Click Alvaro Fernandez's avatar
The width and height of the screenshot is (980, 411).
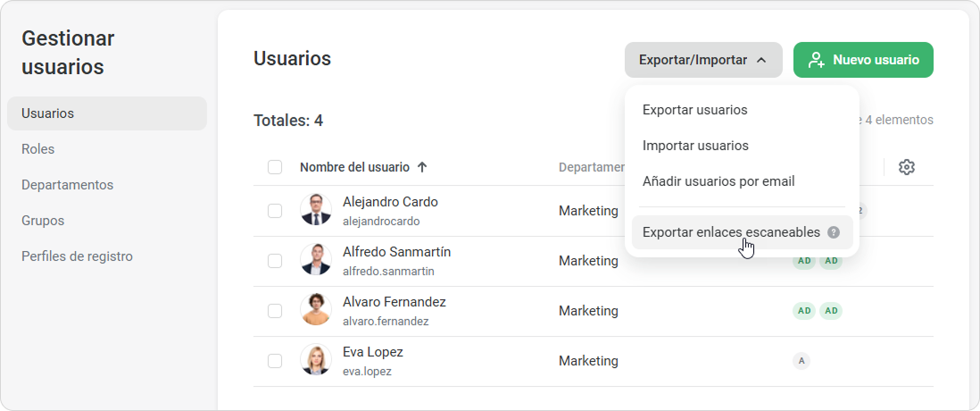(316, 310)
